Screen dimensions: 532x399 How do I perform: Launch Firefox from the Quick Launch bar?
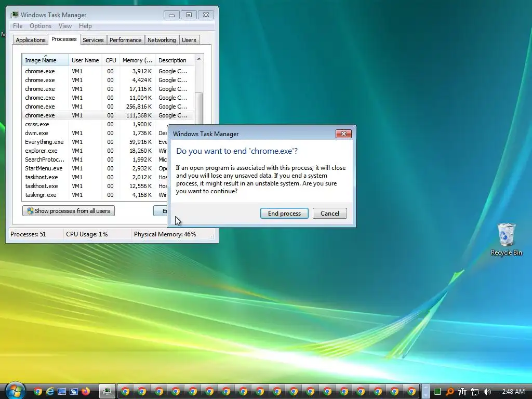(86, 392)
